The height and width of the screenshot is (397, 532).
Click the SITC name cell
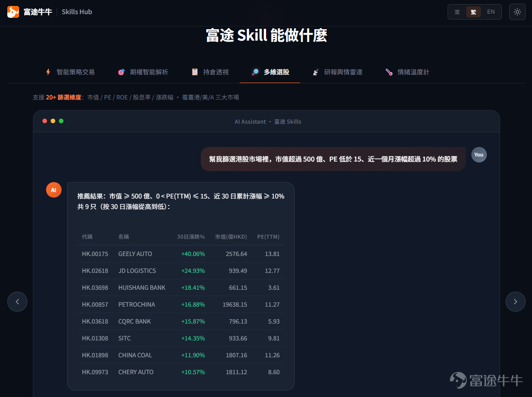click(125, 338)
